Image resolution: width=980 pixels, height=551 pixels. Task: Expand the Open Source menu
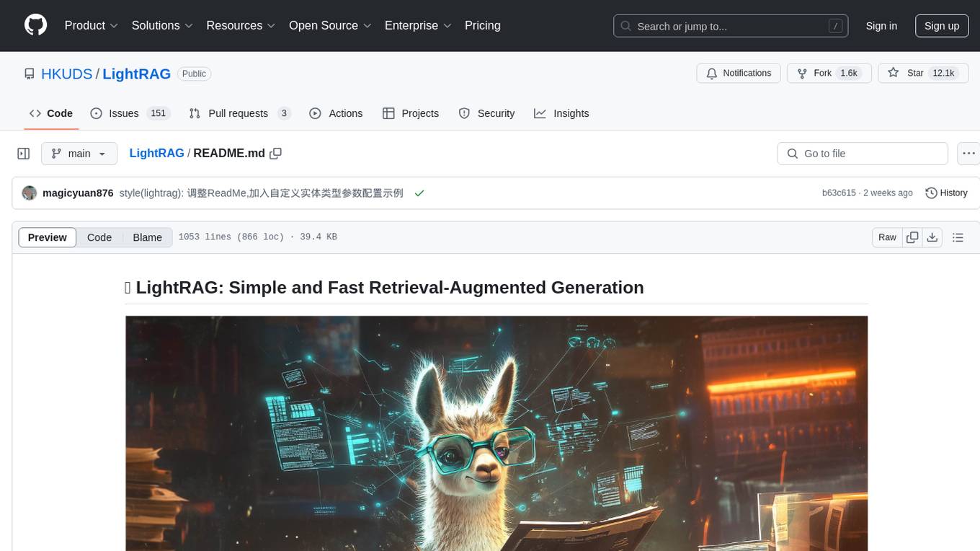click(x=330, y=25)
